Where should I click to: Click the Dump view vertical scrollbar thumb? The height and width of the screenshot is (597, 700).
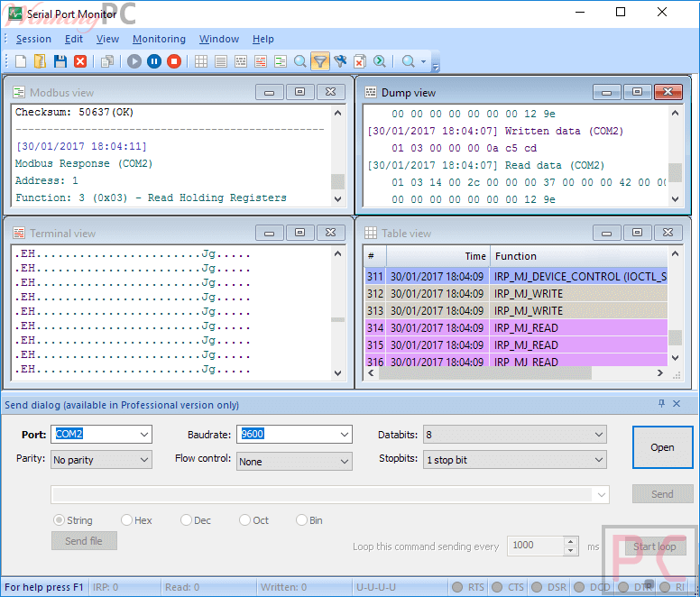[675, 172]
